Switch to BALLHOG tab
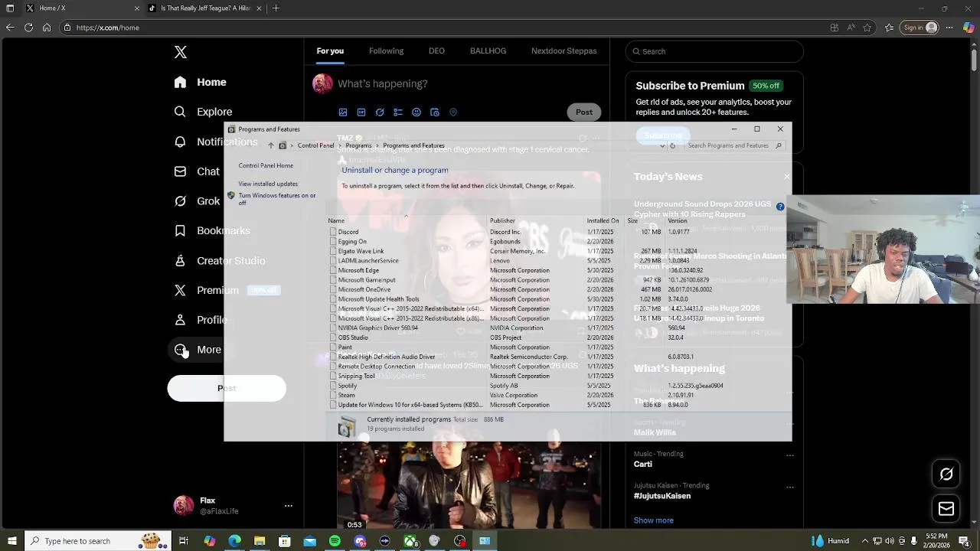The height and width of the screenshot is (551, 980). coord(488,51)
